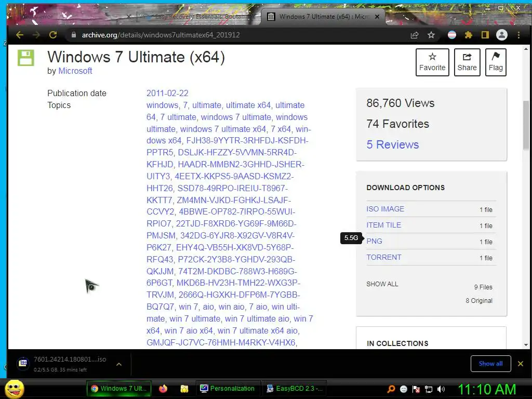Select the Chrome Windows 7 Ult... taskbar button

[x=119, y=389]
